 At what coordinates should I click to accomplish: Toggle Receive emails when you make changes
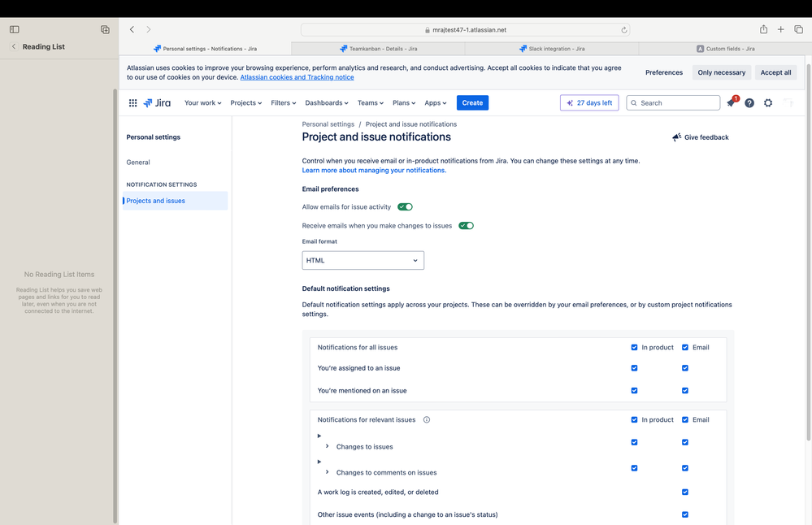click(466, 226)
